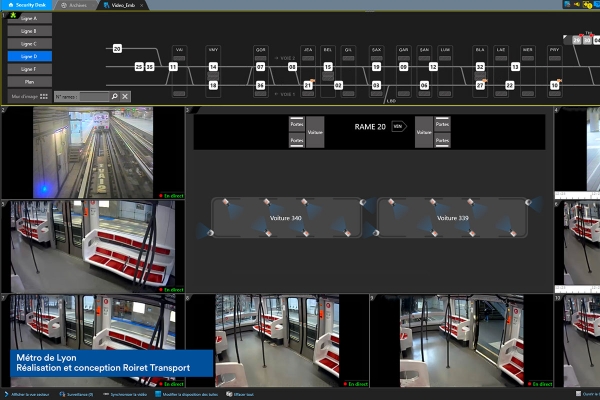This screenshot has height=400, width=600.
Task: Select train marker 09 at GAR station
Action: 404,67
